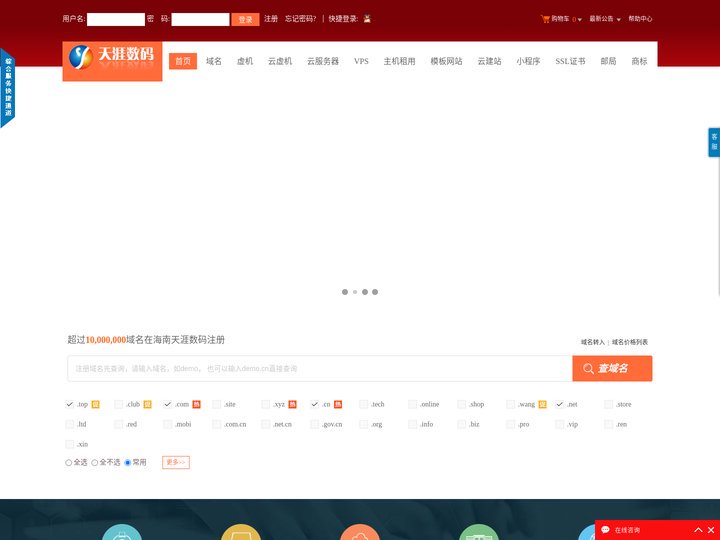Open the 虚机 nav menu
The image size is (720, 540).
click(x=245, y=61)
